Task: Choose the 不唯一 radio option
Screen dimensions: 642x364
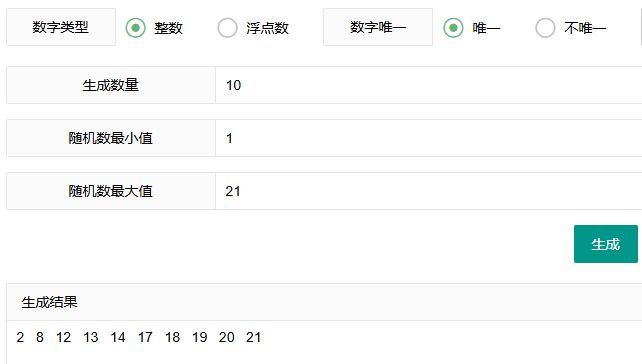Action: coord(545,28)
